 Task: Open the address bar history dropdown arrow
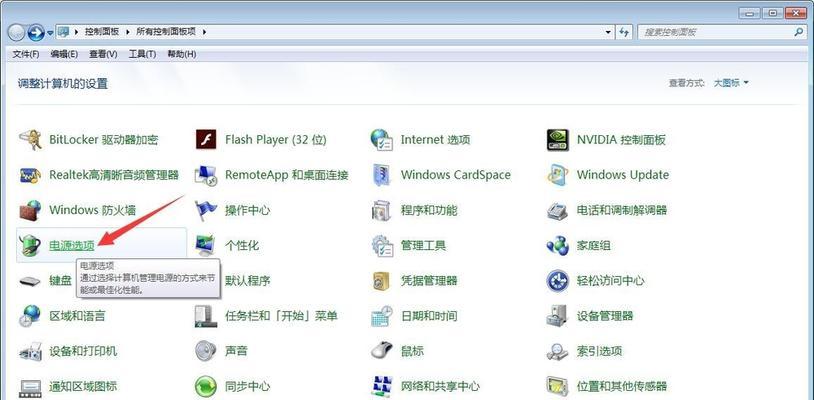click(x=608, y=32)
